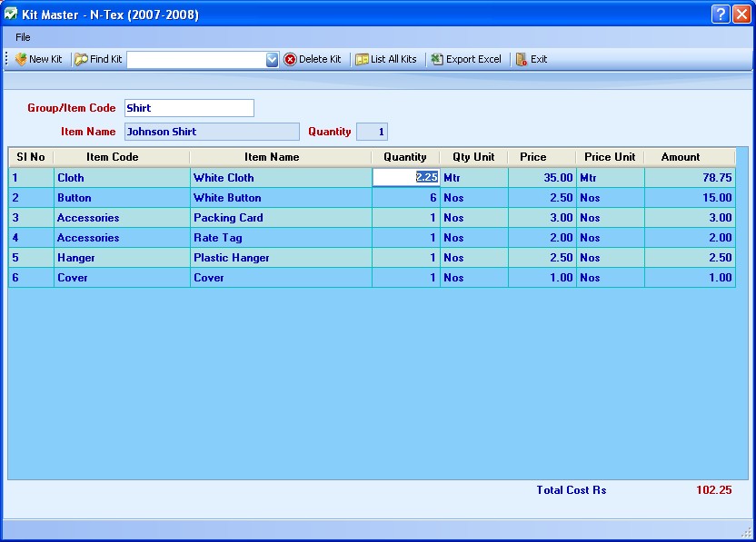Click the 2.00 amount in Rate Tag row
Image resolution: width=756 pixels, height=542 pixels.
point(690,238)
